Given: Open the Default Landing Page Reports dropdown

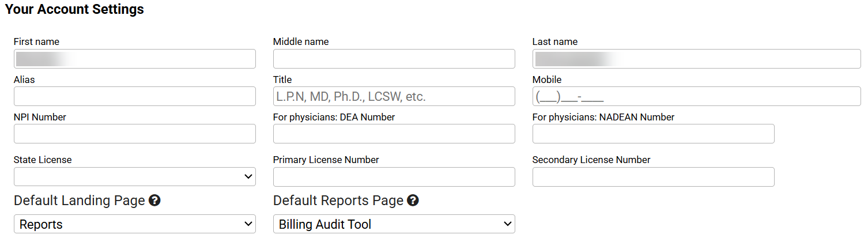Looking at the screenshot, I should [135, 224].
